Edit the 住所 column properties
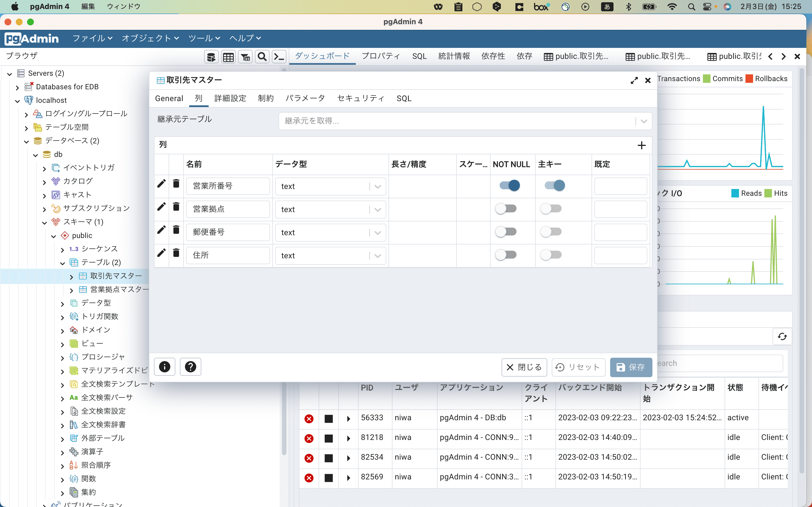 click(161, 253)
